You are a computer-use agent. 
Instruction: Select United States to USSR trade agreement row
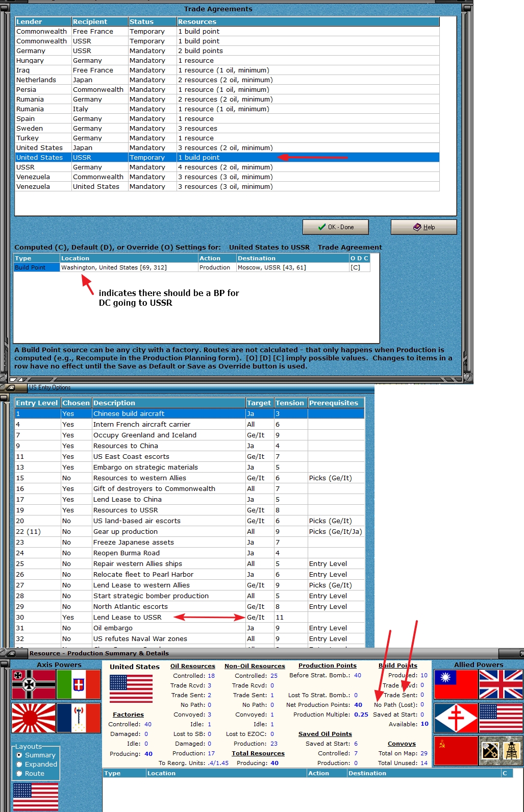point(227,157)
